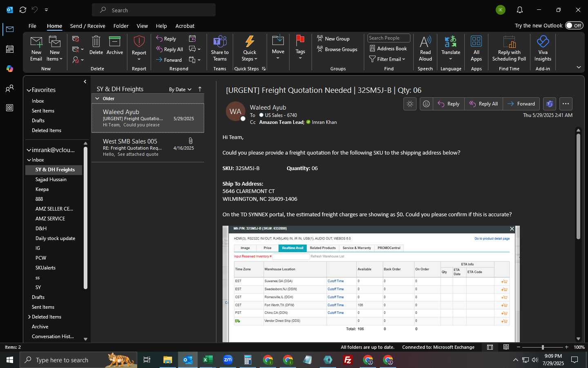Click the Delete trash icon in ribbon
The image size is (588, 368).
[x=96, y=45]
